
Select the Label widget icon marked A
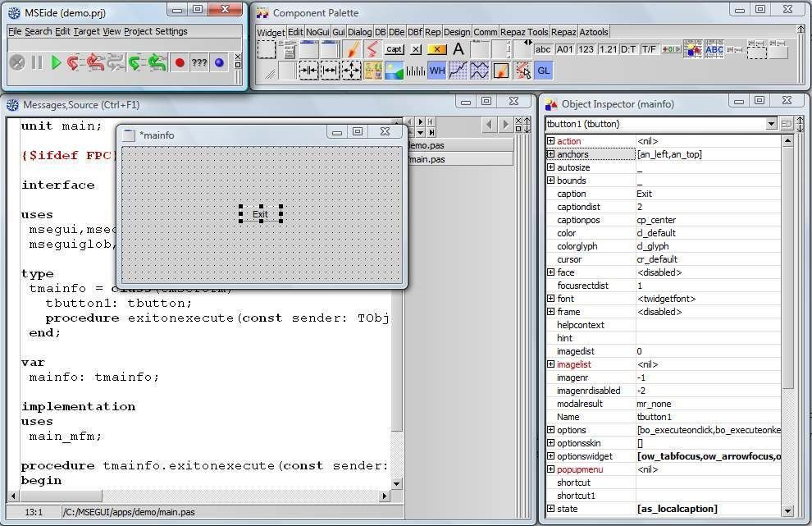459,49
